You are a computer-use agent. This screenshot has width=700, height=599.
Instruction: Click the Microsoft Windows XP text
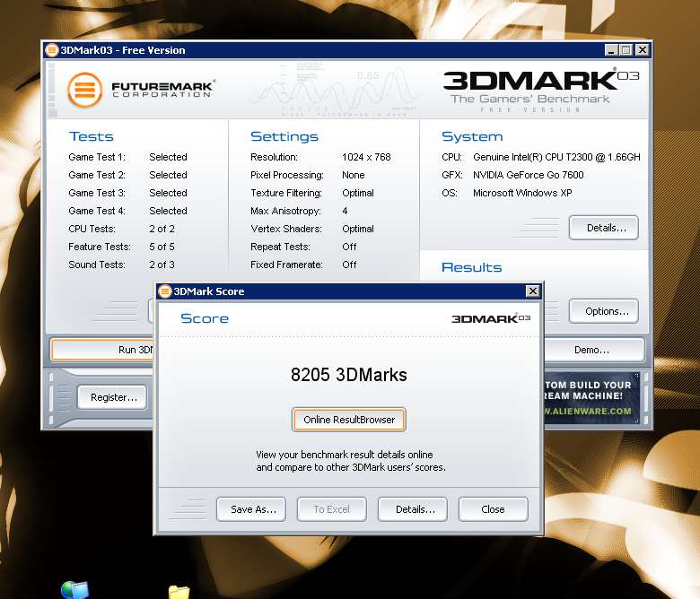522,193
